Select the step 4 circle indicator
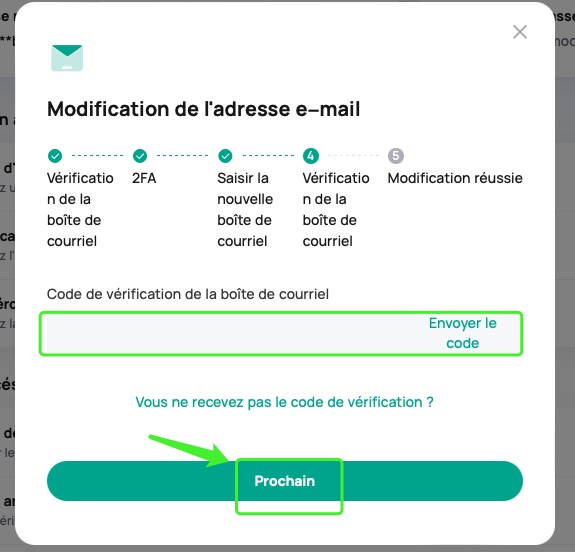The image size is (575, 552). pos(311,156)
